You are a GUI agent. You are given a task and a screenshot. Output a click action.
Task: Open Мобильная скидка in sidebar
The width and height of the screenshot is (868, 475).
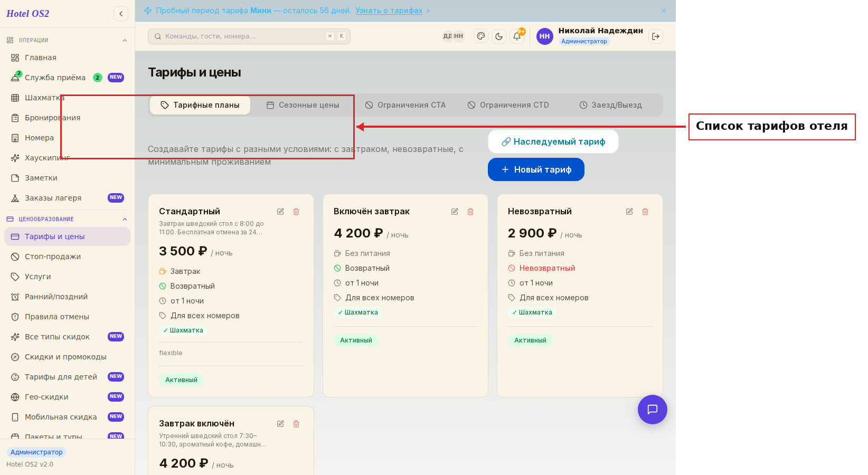point(67,417)
